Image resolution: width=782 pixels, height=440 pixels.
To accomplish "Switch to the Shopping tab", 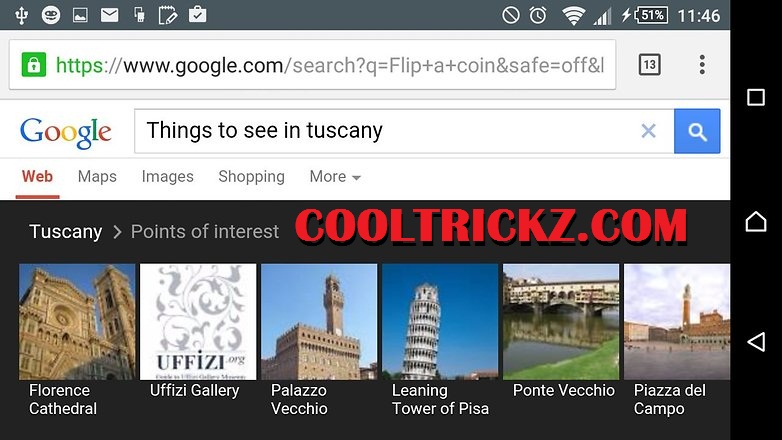I will pyautogui.click(x=251, y=177).
